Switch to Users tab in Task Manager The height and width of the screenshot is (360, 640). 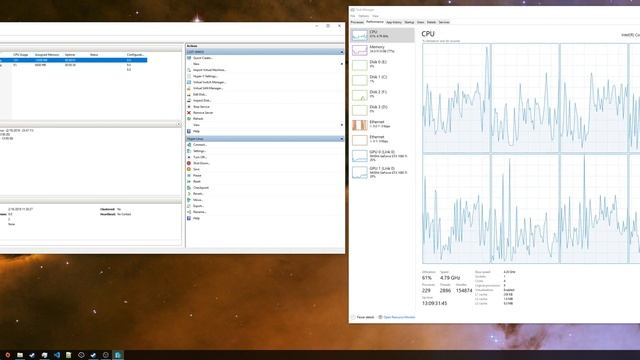click(421, 22)
